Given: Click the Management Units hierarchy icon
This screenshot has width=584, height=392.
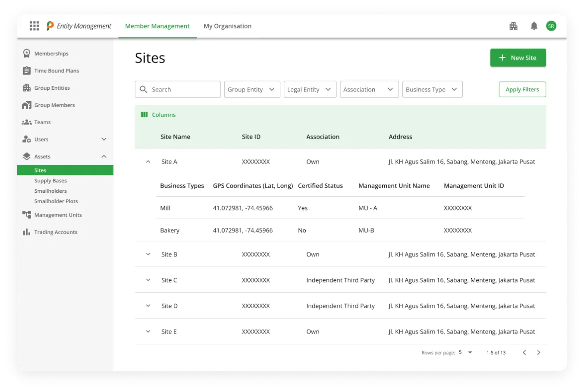Looking at the screenshot, I should [x=27, y=215].
